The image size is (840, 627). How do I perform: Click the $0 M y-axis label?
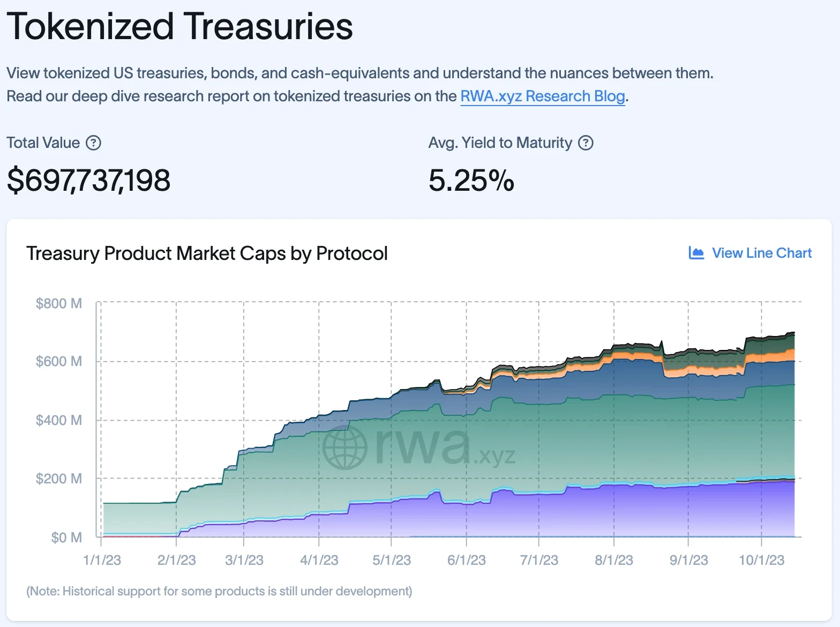coord(66,537)
